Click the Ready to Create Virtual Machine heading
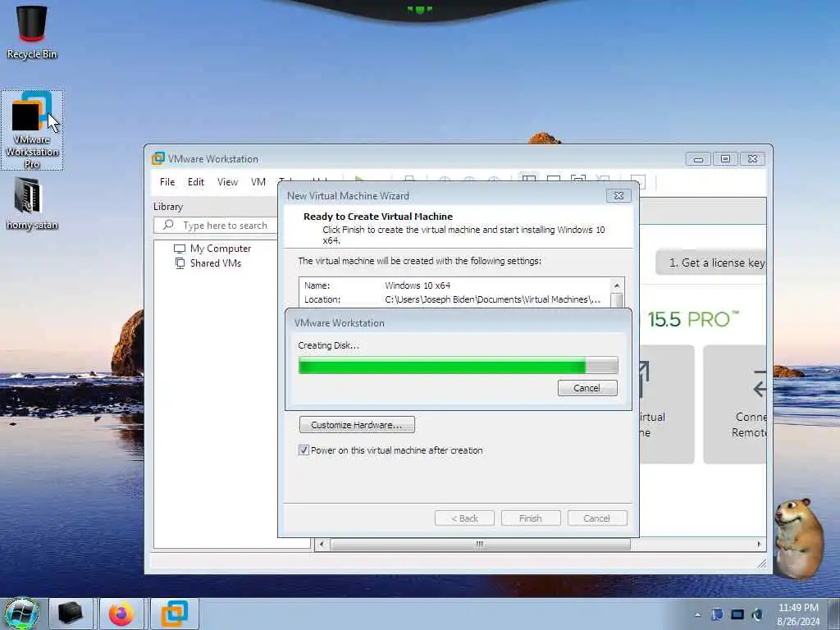The image size is (840, 630). (378, 217)
